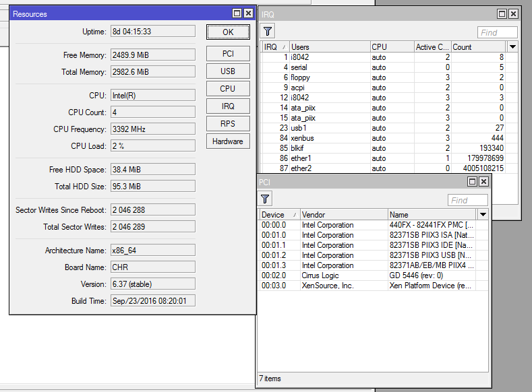
Task: Click the CPU Load field
Action: tap(153, 146)
